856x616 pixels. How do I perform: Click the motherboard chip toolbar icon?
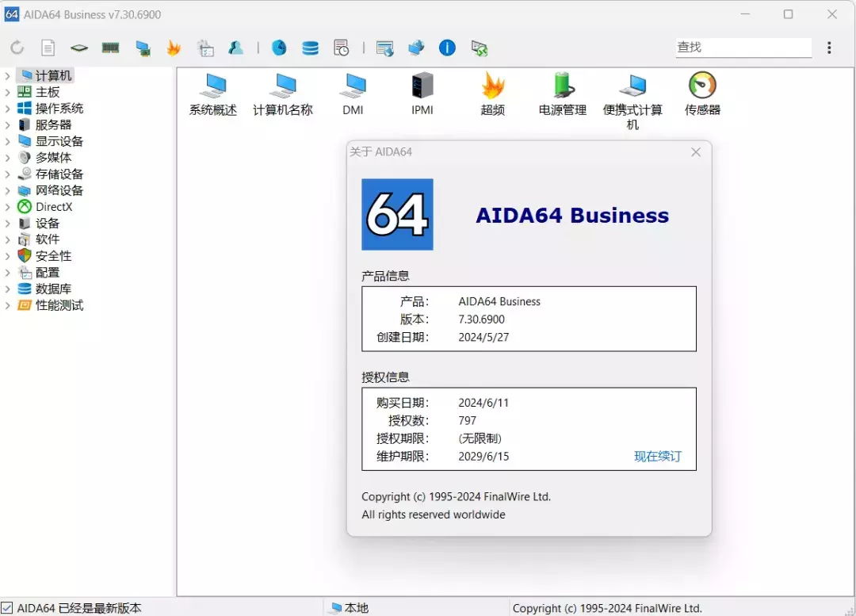[79, 48]
